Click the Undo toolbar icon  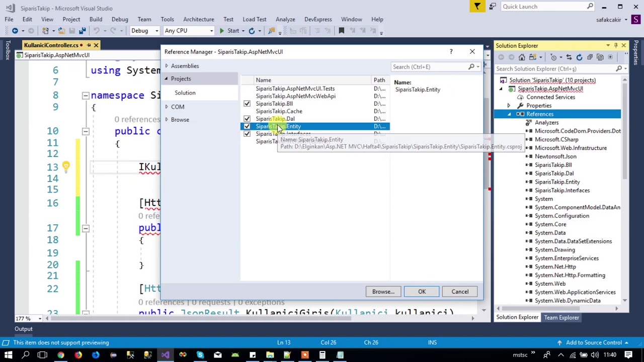[96, 31]
